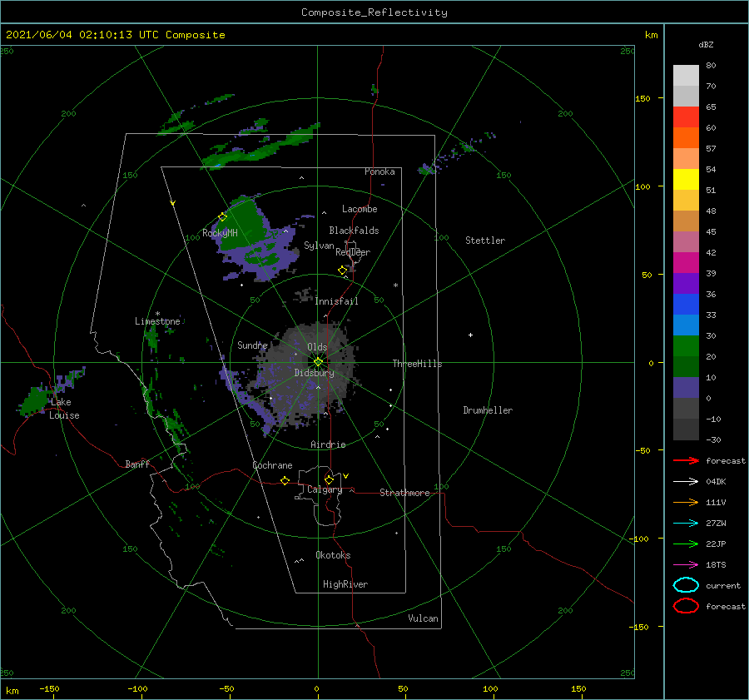Image resolution: width=749 pixels, height=700 pixels.
Task: Click the Lacombe town label
Action: pyautogui.click(x=360, y=209)
